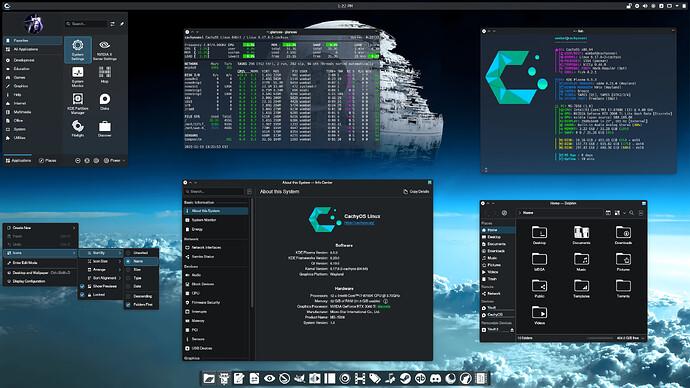Click Dolphin search magnifier icon
The width and height of the screenshot is (690, 388).
[631, 212]
